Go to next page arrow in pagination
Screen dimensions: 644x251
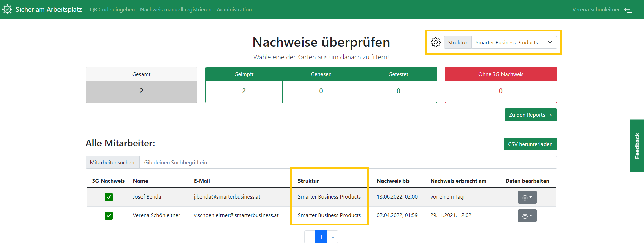tap(332, 237)
